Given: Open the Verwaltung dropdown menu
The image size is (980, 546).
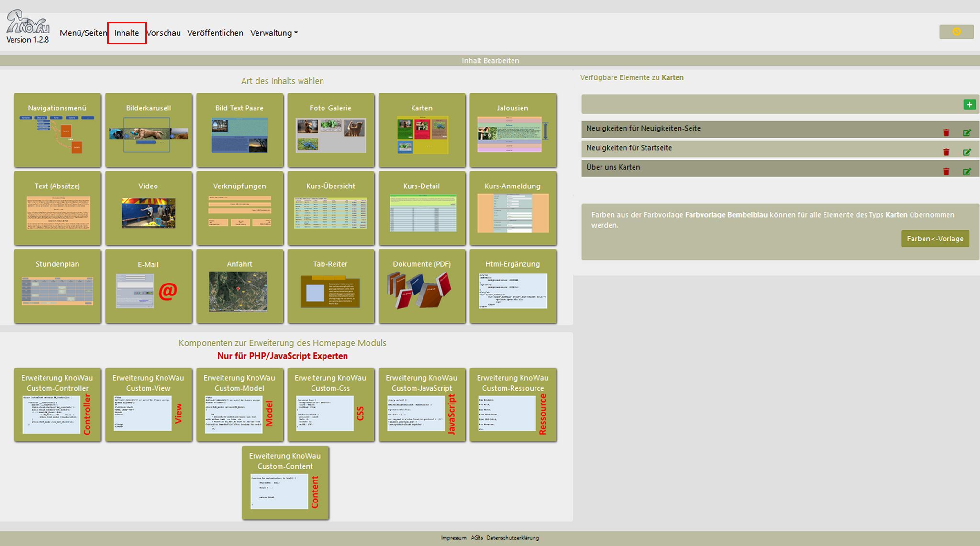Looking at the screenshot, I should pos(274,33).
